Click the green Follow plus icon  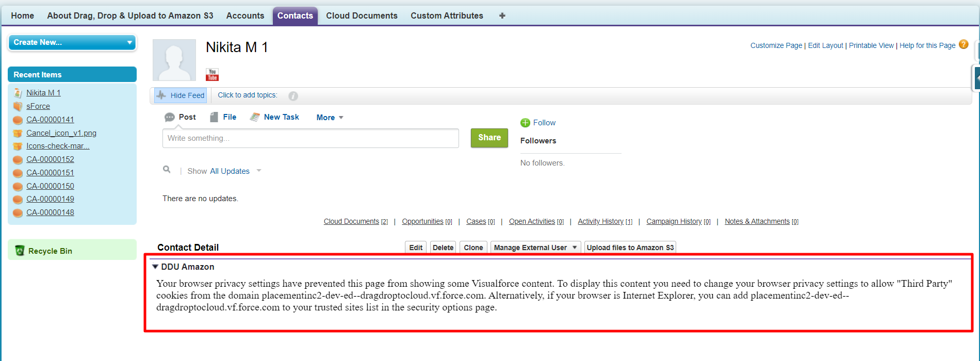(x=525, y=123)
